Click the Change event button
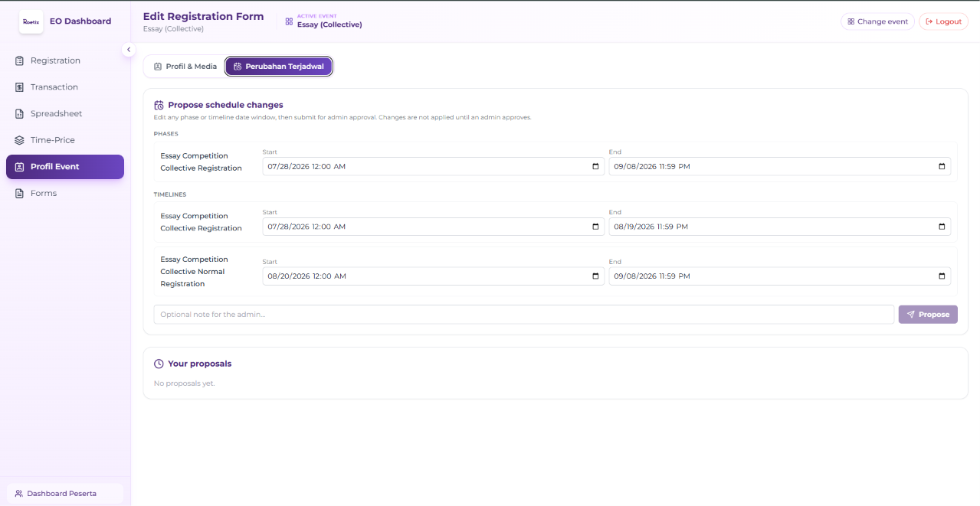The width and height of the screenshot is (980, 506). [877, 21]
